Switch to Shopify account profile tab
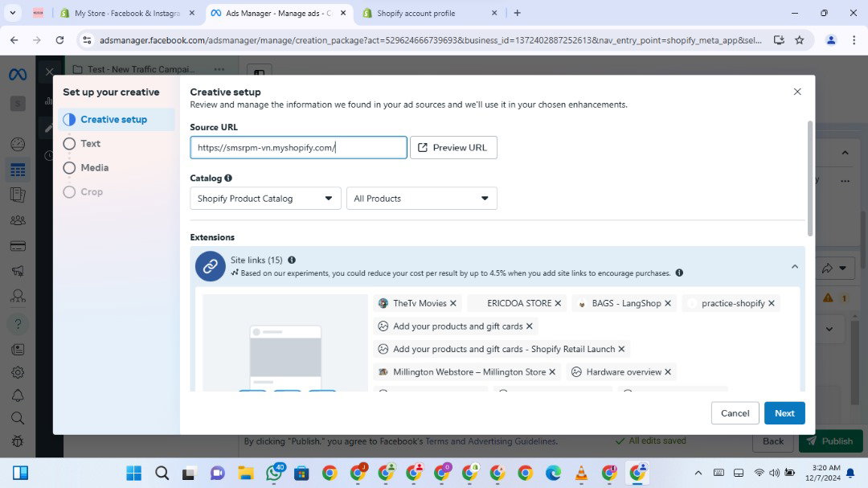 429,13
